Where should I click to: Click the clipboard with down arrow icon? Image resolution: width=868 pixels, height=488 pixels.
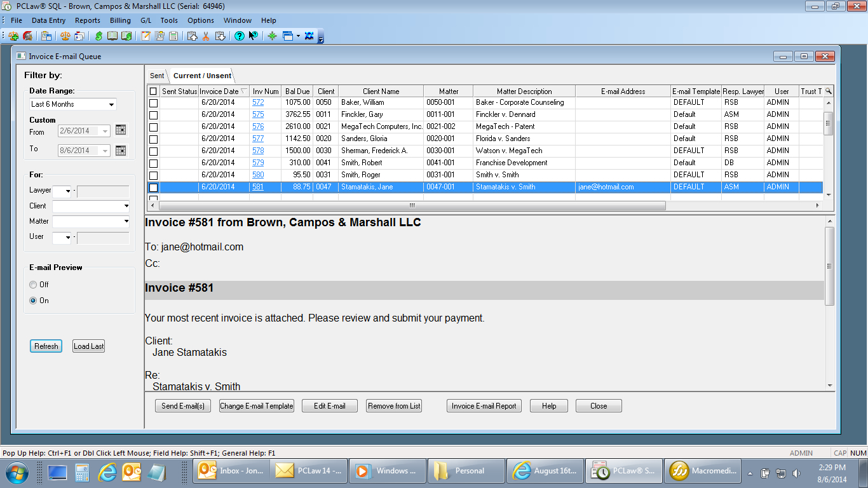click(220, 36)
